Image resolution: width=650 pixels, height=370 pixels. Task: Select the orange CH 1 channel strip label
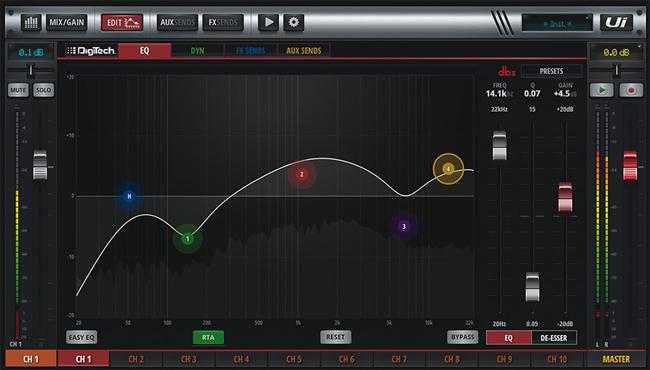31,359
